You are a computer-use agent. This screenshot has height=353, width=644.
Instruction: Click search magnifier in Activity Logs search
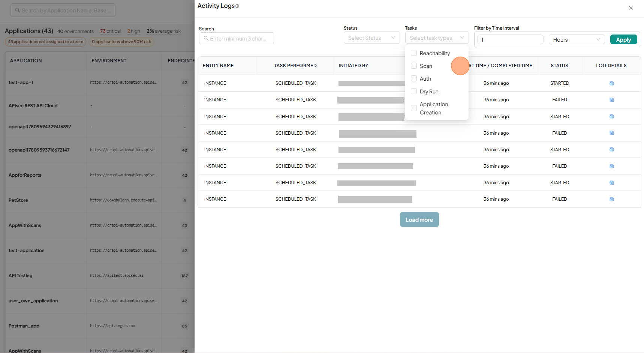[x=206, y=38]
